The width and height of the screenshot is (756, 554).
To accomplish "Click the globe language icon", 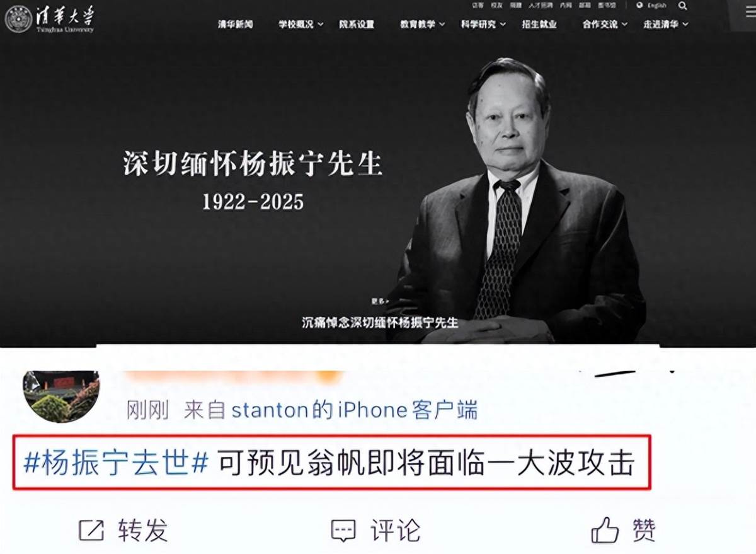I will (x=639, y=6).
